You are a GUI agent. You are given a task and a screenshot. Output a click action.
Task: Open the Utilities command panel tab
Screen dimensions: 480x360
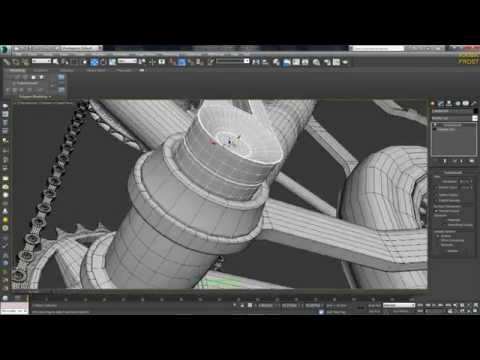[474, 103]
